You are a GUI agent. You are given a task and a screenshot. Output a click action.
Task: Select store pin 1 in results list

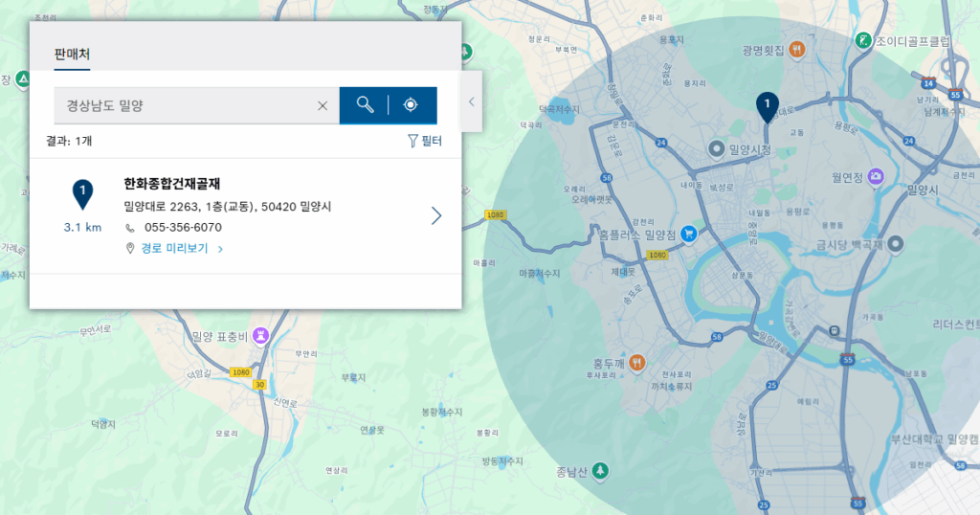click(82, 193)
